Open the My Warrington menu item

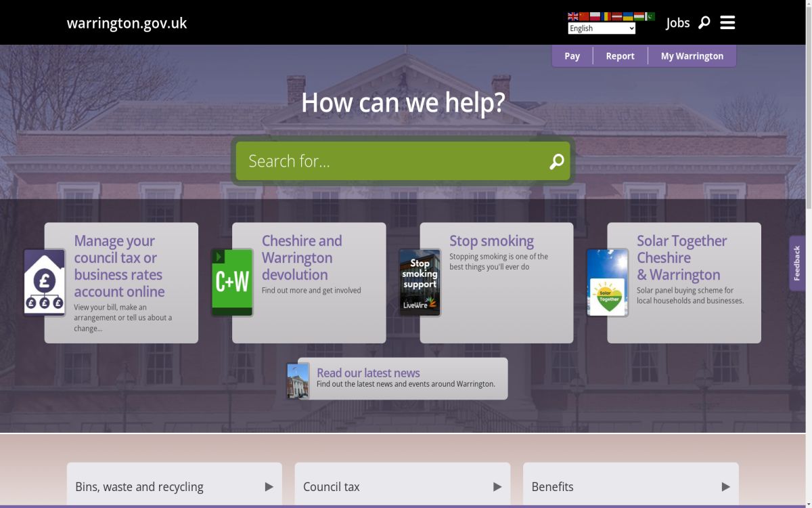click(x=692, y=56)
